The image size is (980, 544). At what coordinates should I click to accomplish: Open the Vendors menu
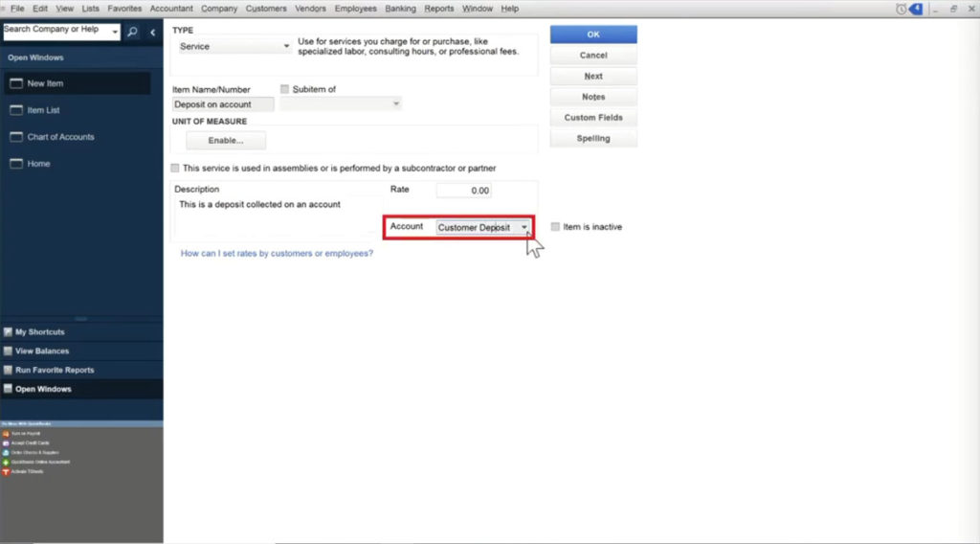309,9
